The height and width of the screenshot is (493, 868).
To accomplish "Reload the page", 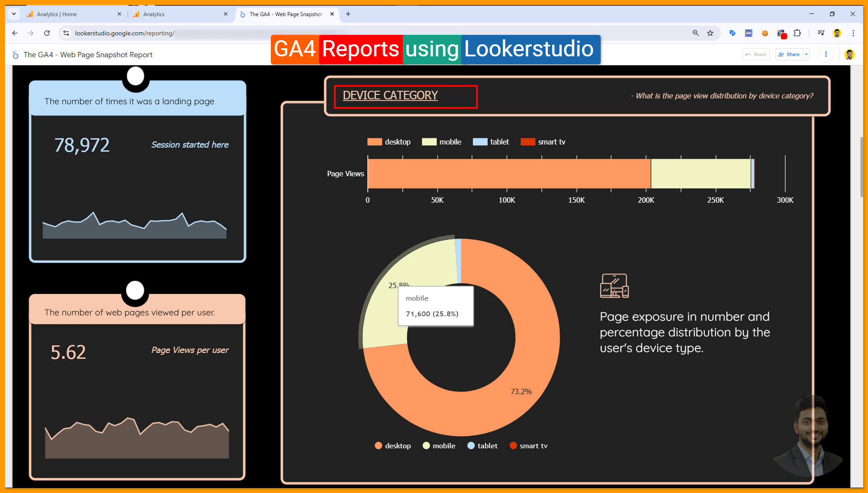I will [x=47, y=33].
